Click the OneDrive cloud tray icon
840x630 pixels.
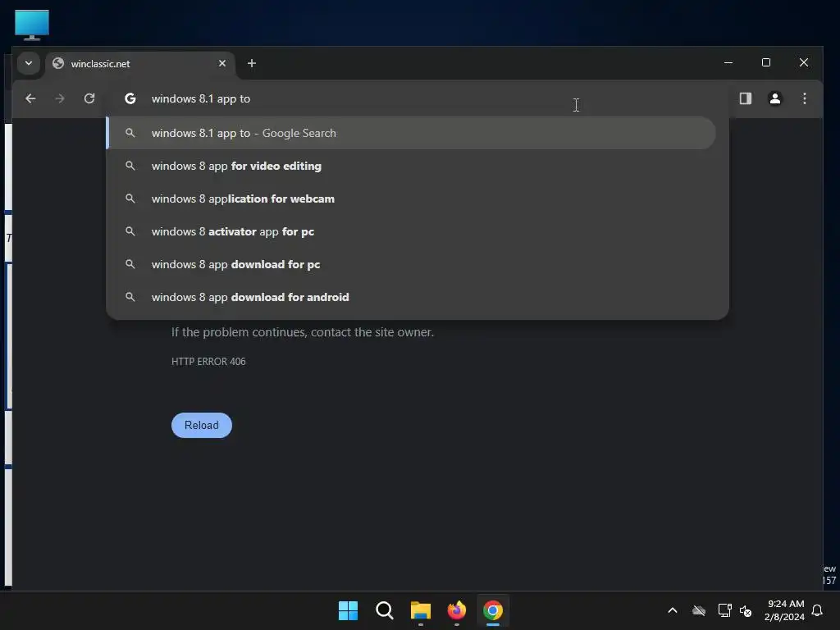coord(699,610)
